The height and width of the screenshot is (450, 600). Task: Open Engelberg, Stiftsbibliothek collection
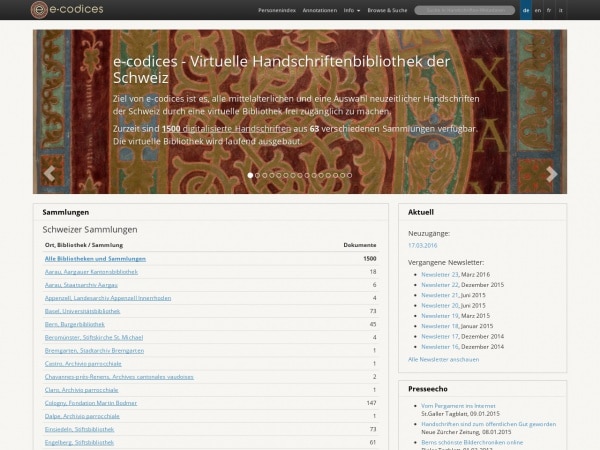tap(79, 442)
